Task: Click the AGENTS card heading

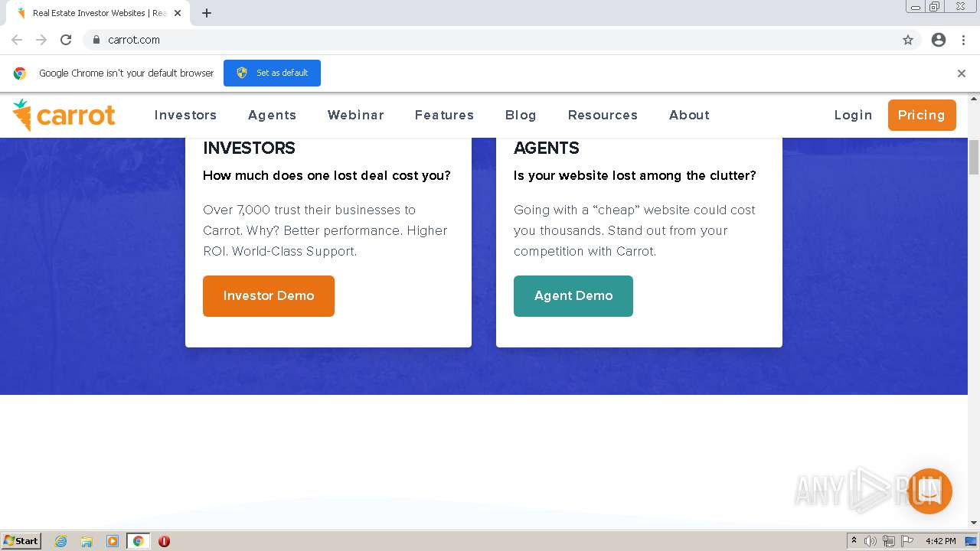Action: point(547,148)
